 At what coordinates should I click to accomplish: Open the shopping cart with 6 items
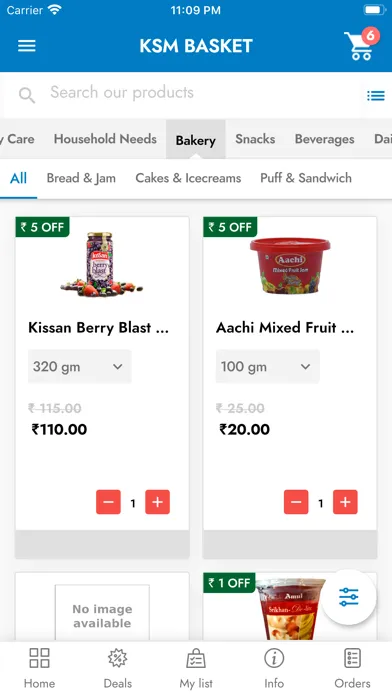tap(361, 44)
